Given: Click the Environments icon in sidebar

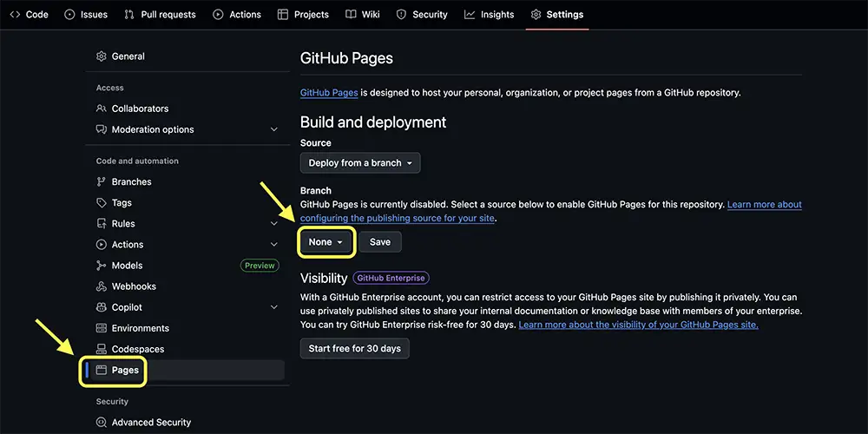Looking at the screenshot, I should pos(102,328).
